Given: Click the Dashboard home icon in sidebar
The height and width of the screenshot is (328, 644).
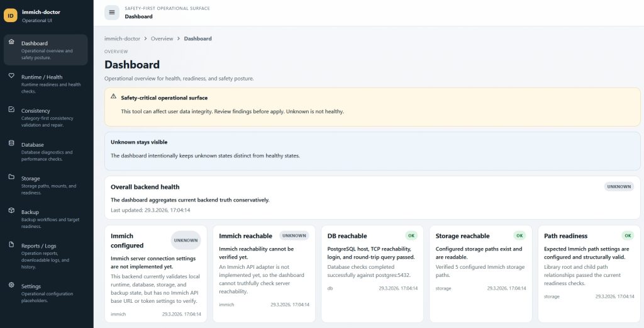Looking at the screenshot, I should tap(11, 42).
